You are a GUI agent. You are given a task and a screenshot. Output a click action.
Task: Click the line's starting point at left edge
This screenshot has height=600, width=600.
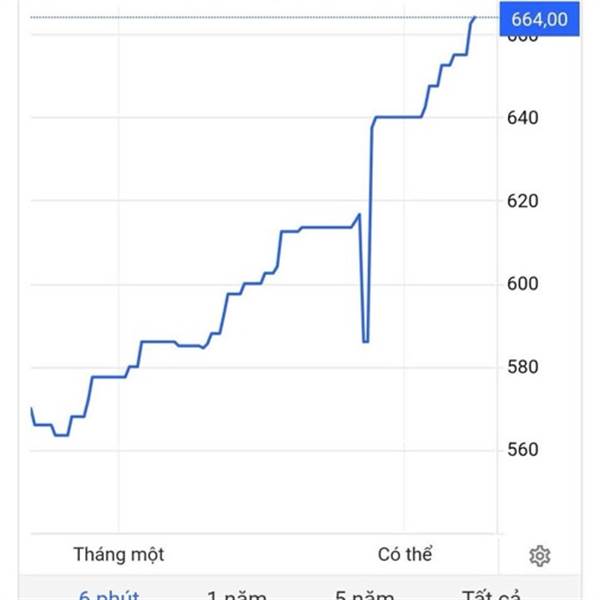31,409
